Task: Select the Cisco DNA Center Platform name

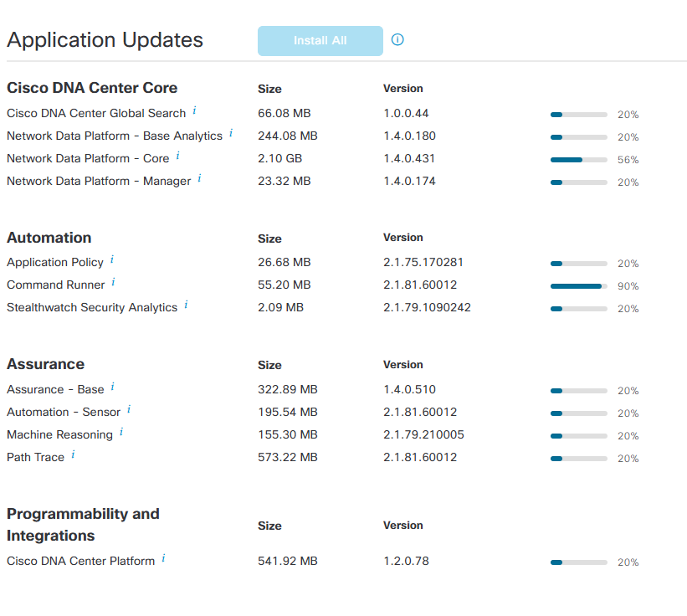Action: [81, 562]
